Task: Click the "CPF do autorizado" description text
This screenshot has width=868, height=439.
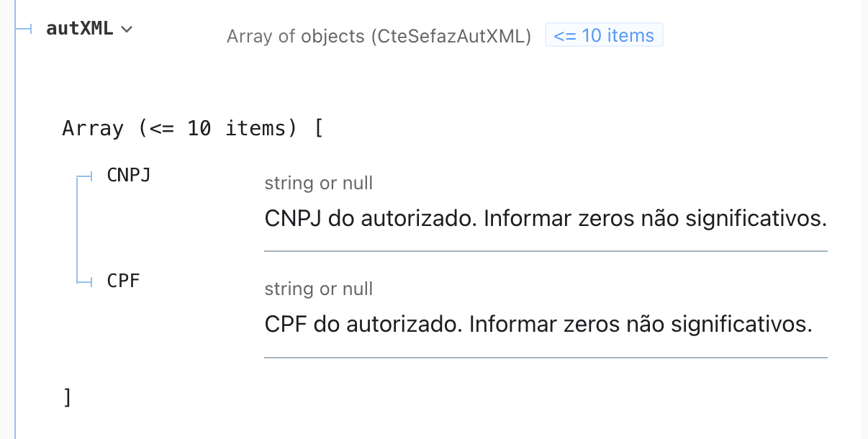Action: pos(538,325)
